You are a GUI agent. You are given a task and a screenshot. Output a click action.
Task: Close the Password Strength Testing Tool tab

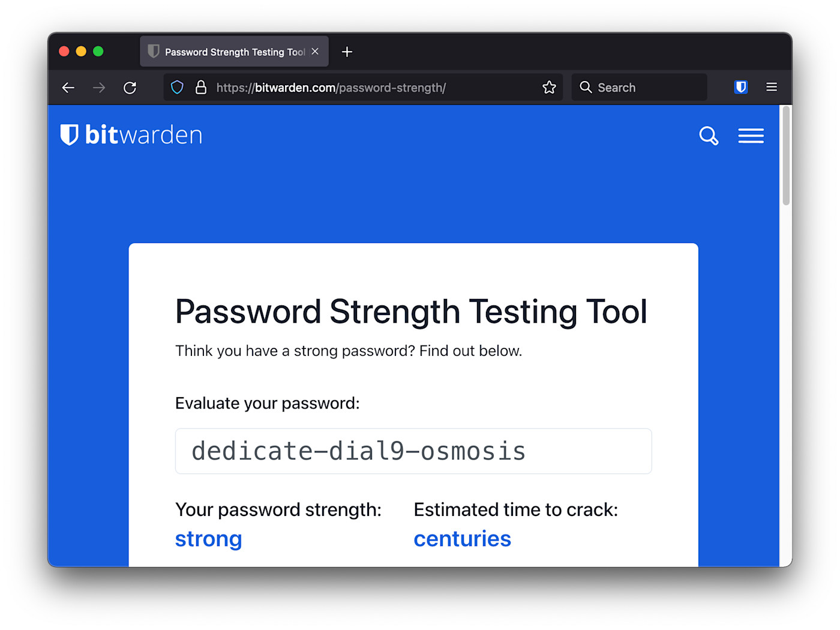click(x=315, y=52)
